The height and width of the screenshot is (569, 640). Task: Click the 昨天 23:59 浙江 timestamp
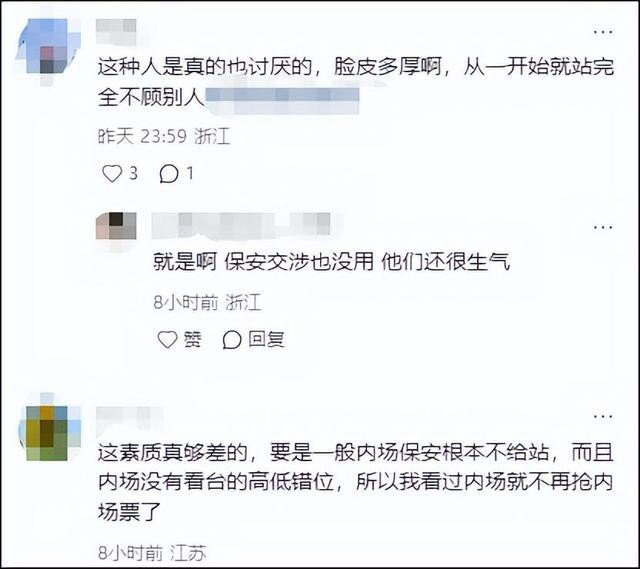coord(164,136)
